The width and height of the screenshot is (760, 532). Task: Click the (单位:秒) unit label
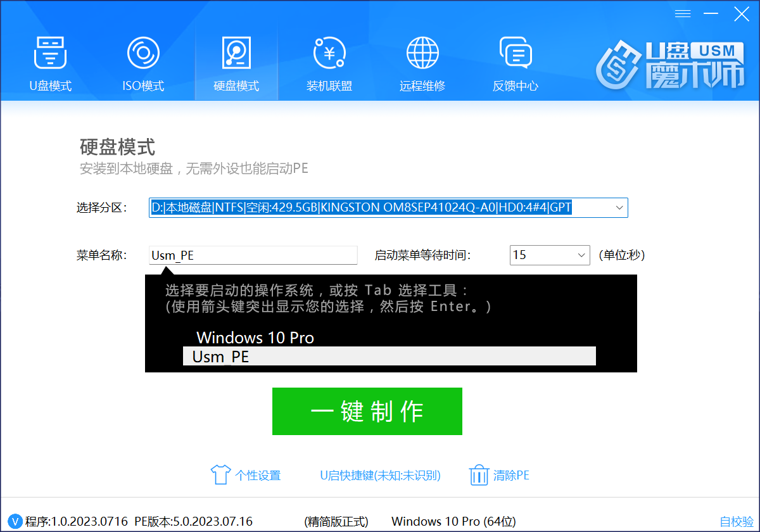coord(622,255)
